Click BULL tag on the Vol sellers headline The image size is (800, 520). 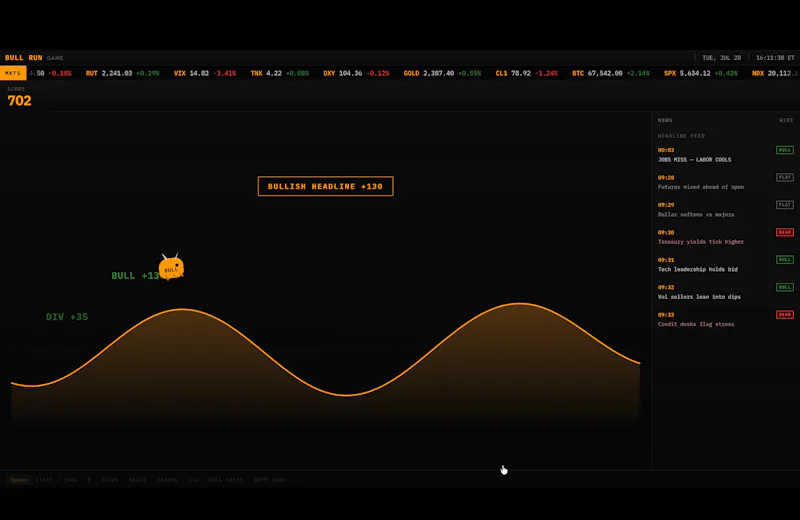785,287
